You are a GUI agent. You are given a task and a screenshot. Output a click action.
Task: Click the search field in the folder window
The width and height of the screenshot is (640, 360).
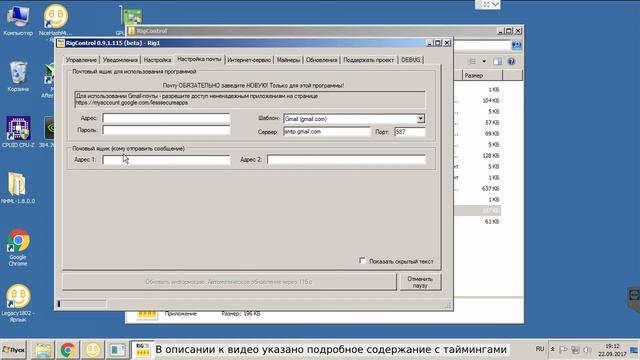tap(482, 45)
